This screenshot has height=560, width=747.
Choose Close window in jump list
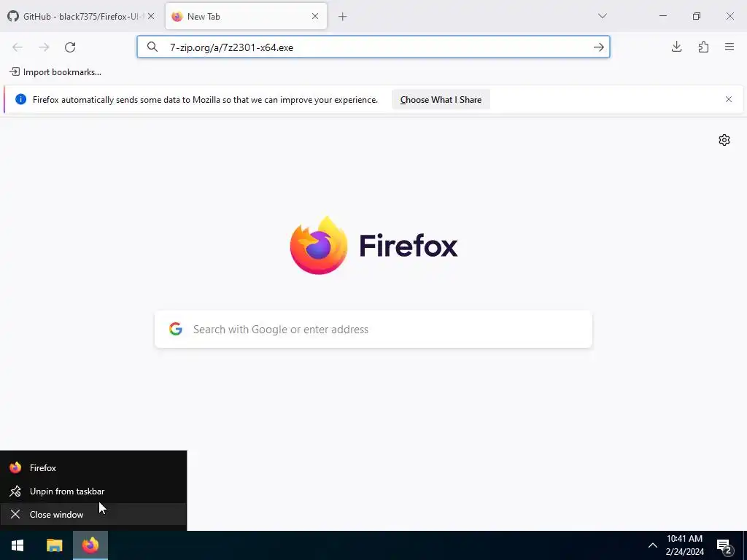[93, 514]
